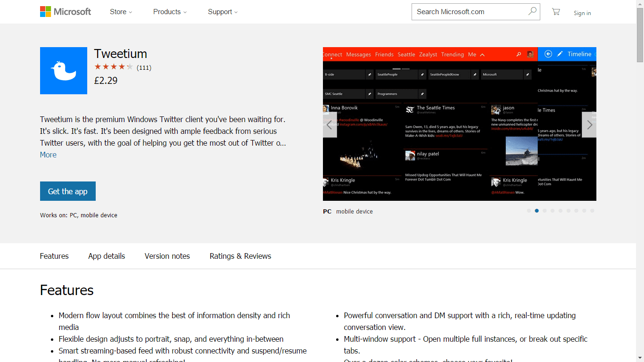The width and height of the screenshot is (644, 362).
Task: Expand the Products menu
Action: tap(170, 12)
